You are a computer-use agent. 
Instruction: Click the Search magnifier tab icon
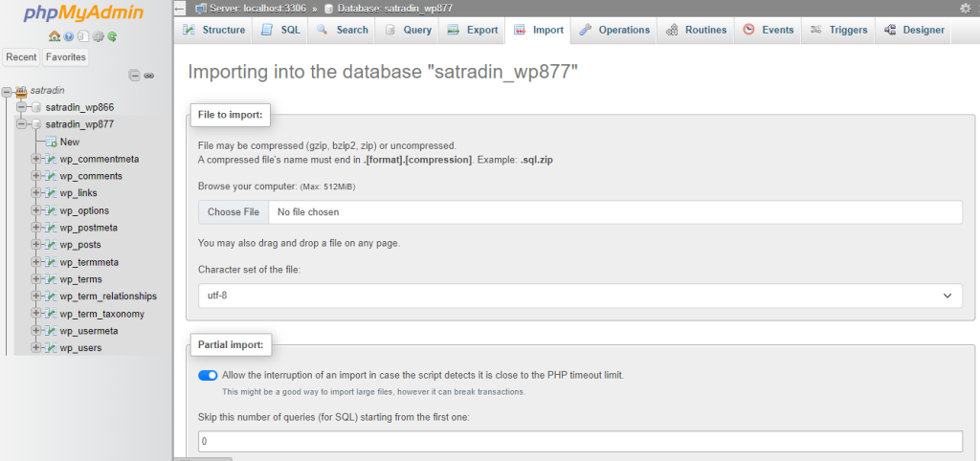[323, 30]
